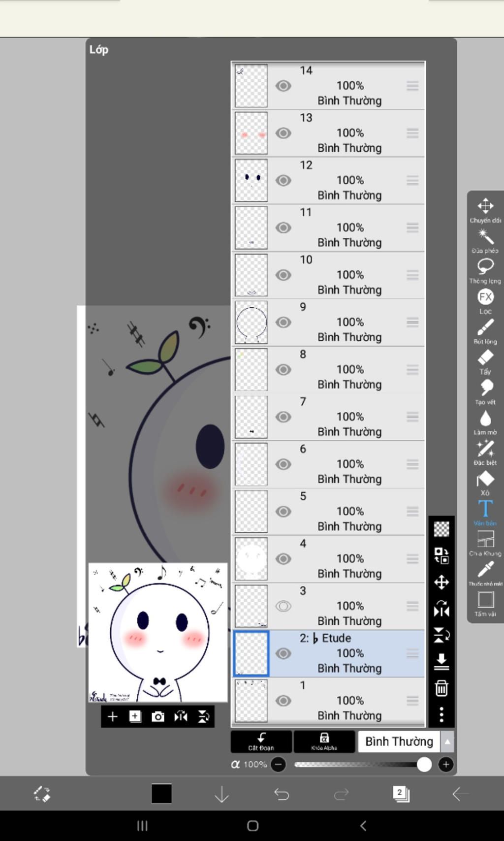
Task: Select the Eraser (Tẩy) tool
Action: tap(485, 361)
